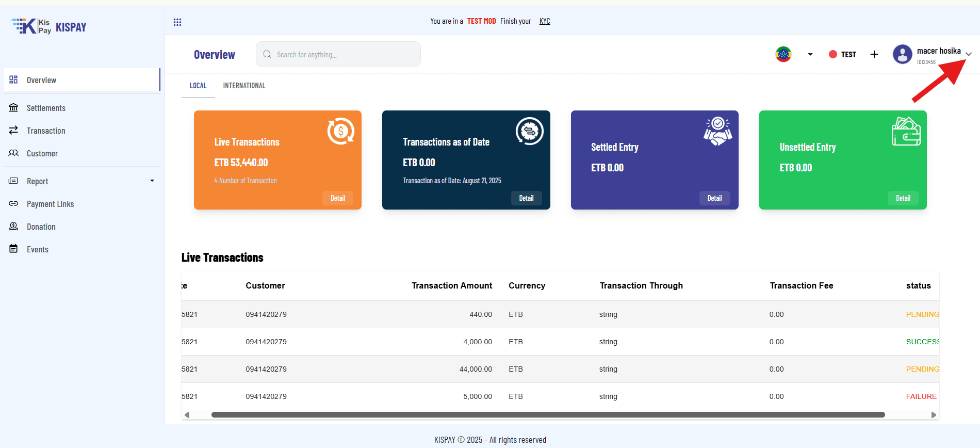The width and height of the screenshot is (980, 448).
Task: Switch to the LOCAL tab
Action: [x=198, y=86]
